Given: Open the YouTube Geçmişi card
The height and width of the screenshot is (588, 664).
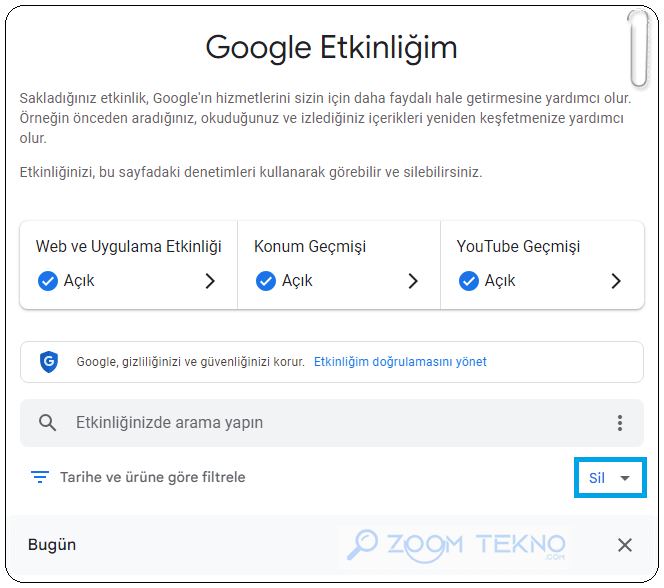Looking at the screenshot, I should (x=542, y=265).
